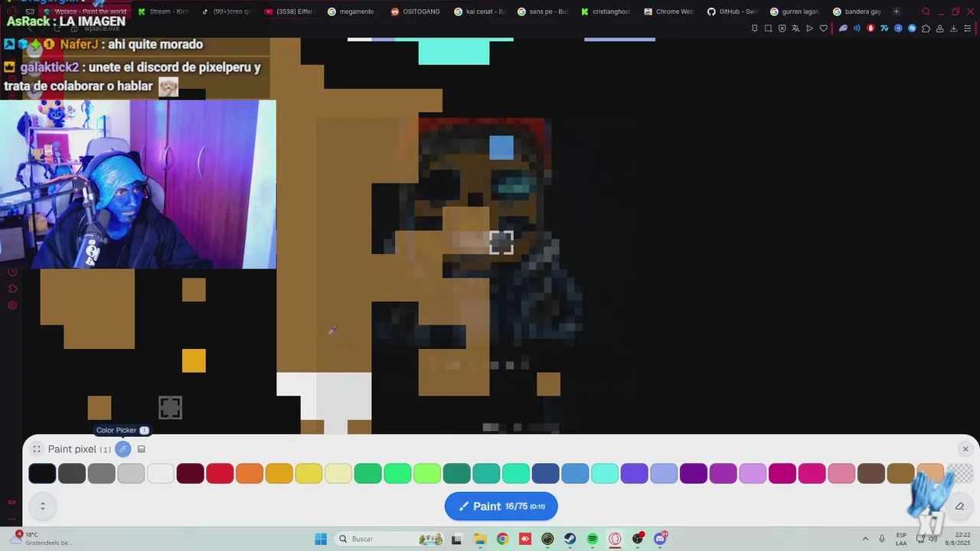Open the snapshot capture tool icon

(x=768, y=28)
